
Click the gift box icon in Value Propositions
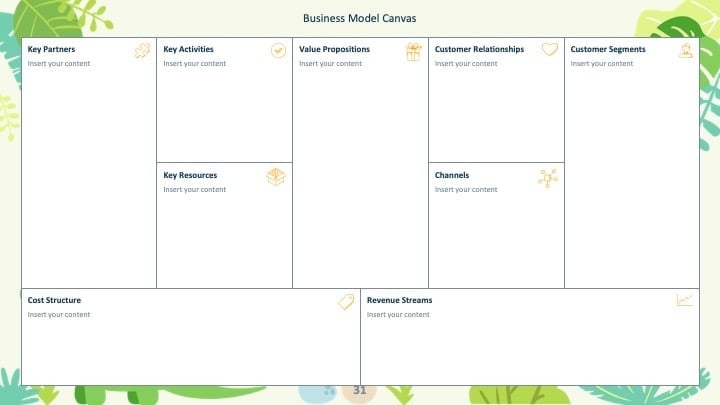click(413, 52)
